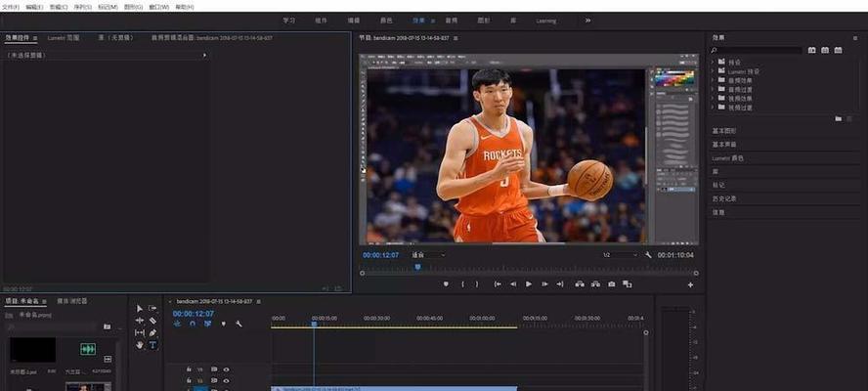The width and height of the screenshot is (868, 391).
Task: Select the Pen tool
Action: 152,333
